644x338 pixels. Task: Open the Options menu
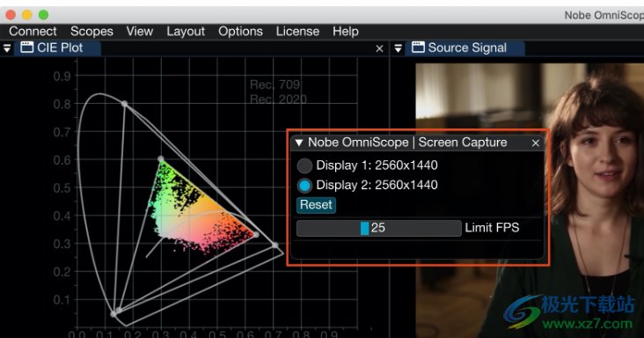(240, 31)
